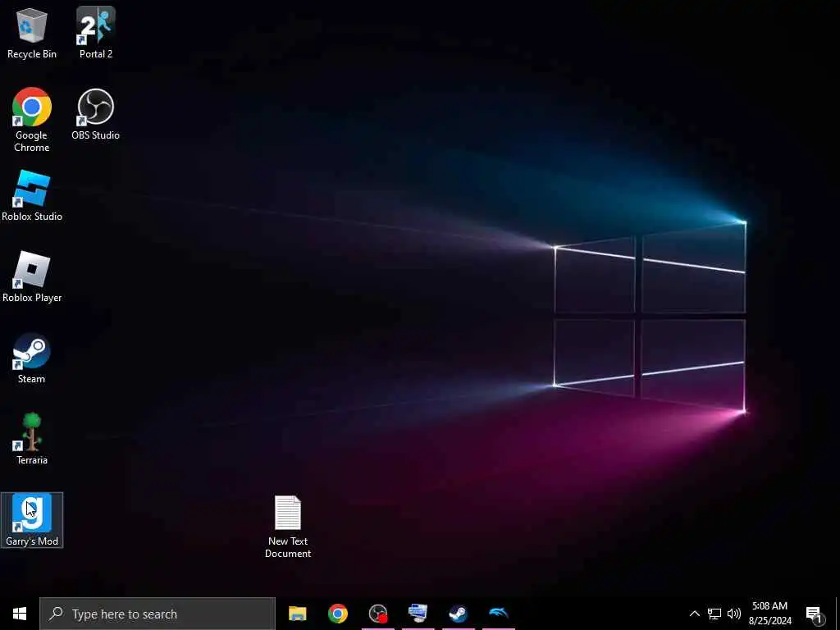Open the clock showing 5:08 AM

[x=769, y=614]
